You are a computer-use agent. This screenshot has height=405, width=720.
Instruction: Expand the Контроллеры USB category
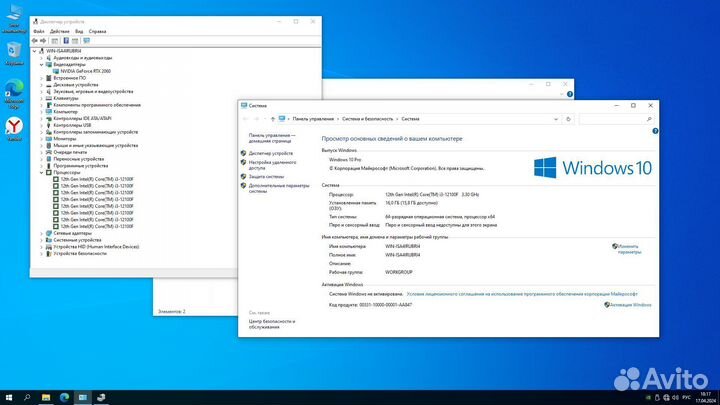(41, 125)
